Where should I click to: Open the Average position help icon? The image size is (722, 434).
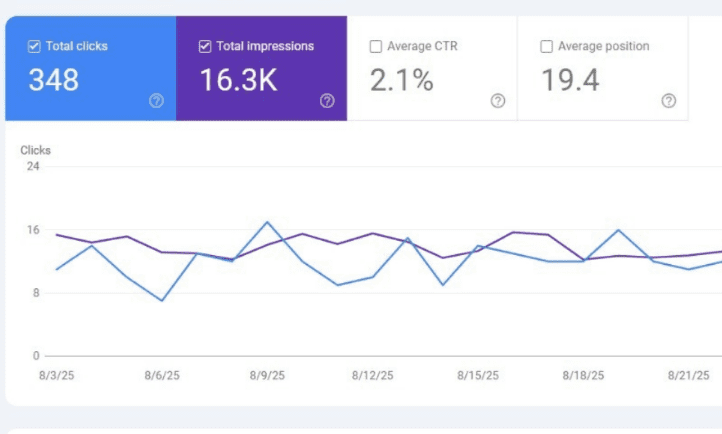(669, 100)
